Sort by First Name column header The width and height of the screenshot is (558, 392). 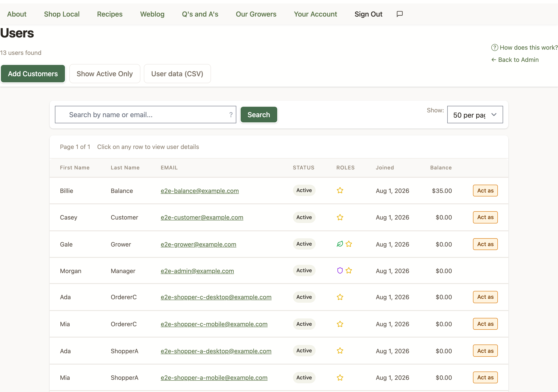[75, 168]
